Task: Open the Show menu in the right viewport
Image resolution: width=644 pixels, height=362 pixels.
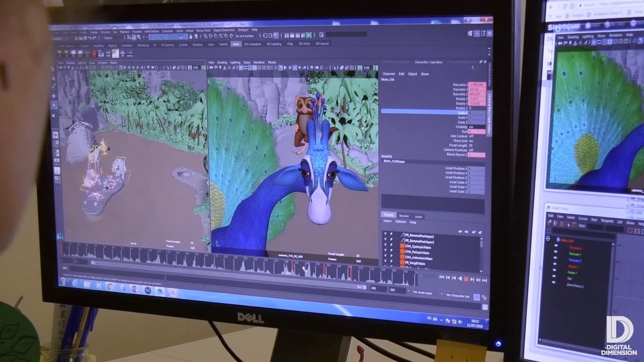Action: point(247,62)
